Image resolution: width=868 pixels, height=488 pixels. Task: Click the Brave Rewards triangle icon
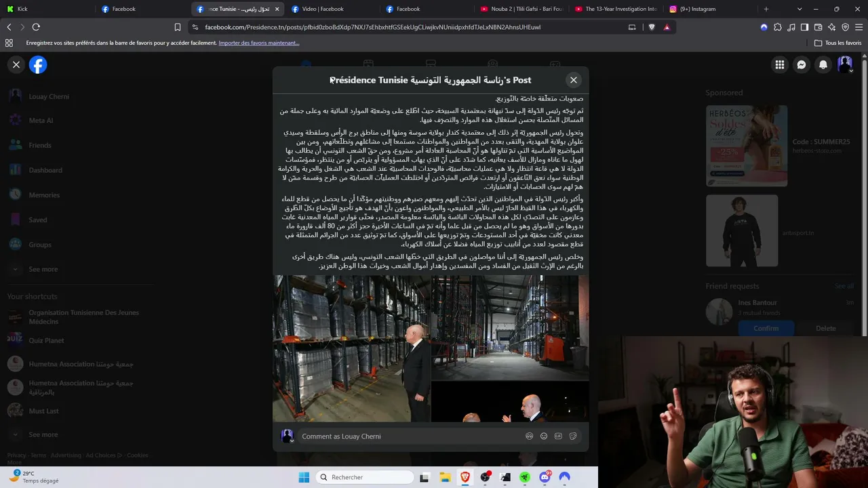(667, 27)
